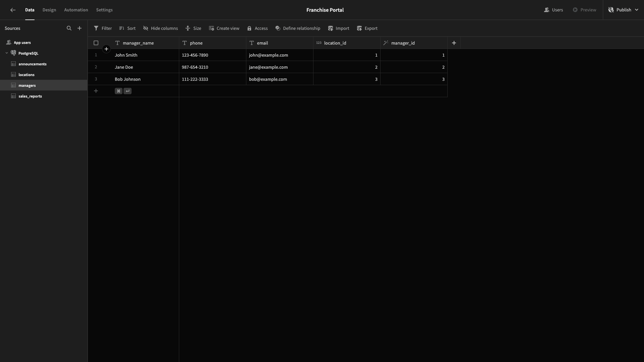Switch to the Automation tab

coord(76,10)
